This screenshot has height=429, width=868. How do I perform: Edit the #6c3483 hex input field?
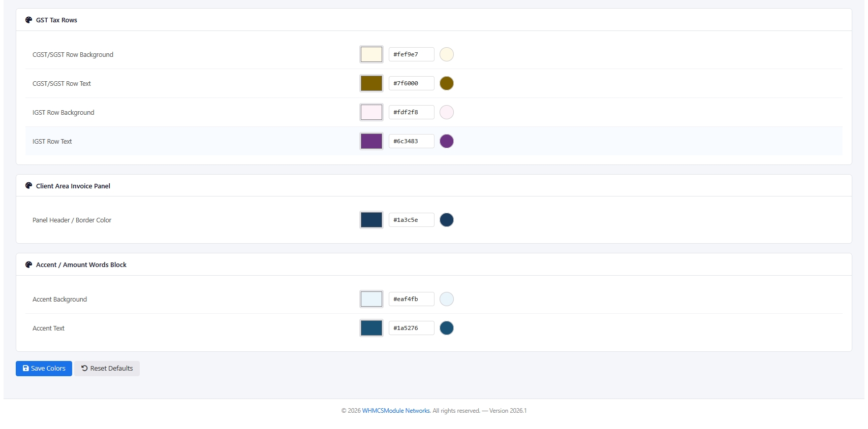pos(412,141)
